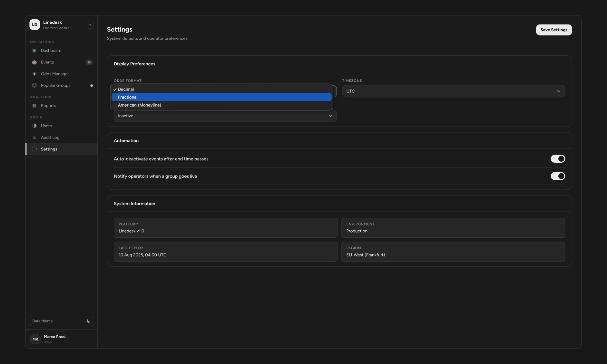Click the Environment Production card
This screenshot has width=607, height=364.
pos(453,228)
